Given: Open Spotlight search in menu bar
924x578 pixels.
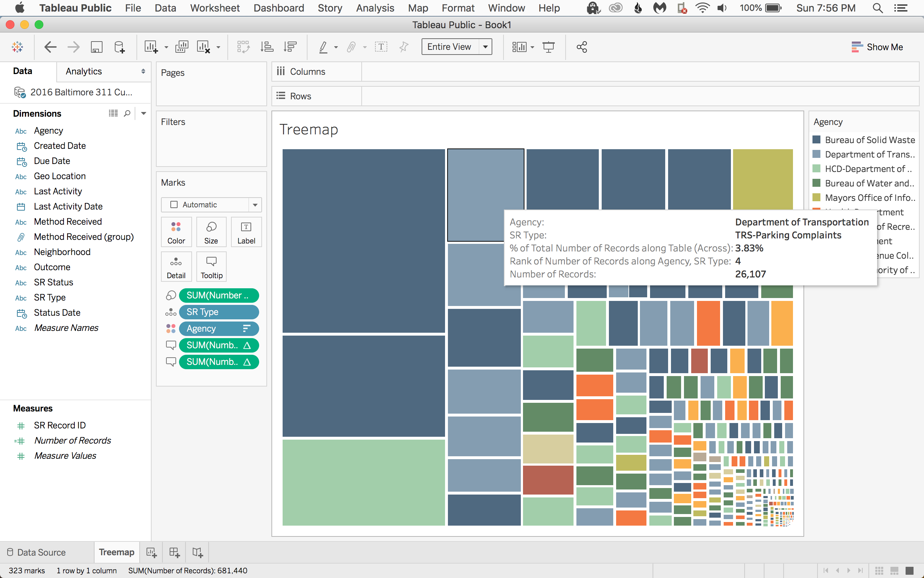Looking at the screenshot, I should tap(878, 8).
